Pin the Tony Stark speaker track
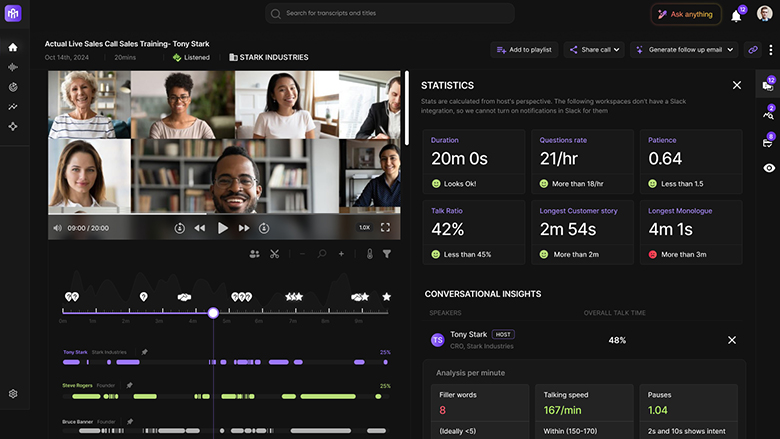This screenshot has width=780, height=439. click(x=144, y=352)
